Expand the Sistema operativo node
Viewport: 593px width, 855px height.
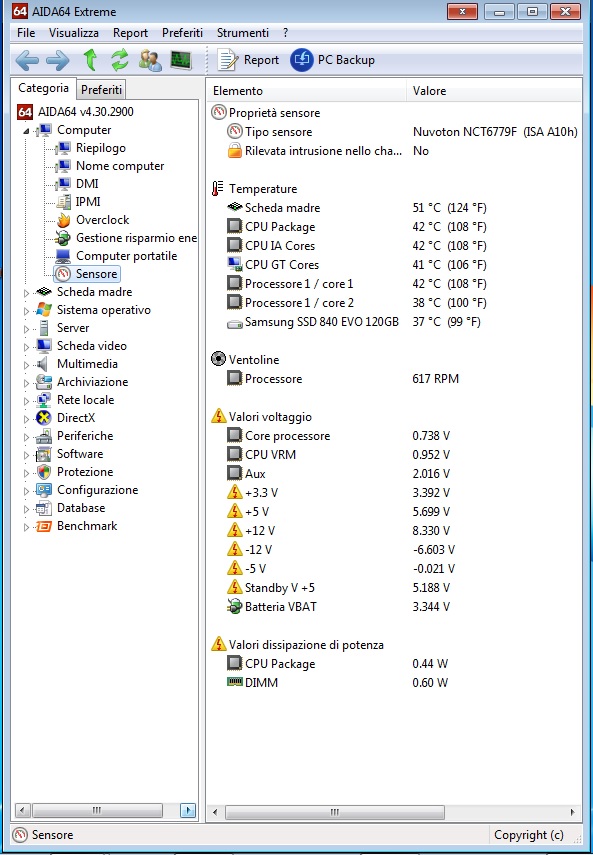[26, 311]
